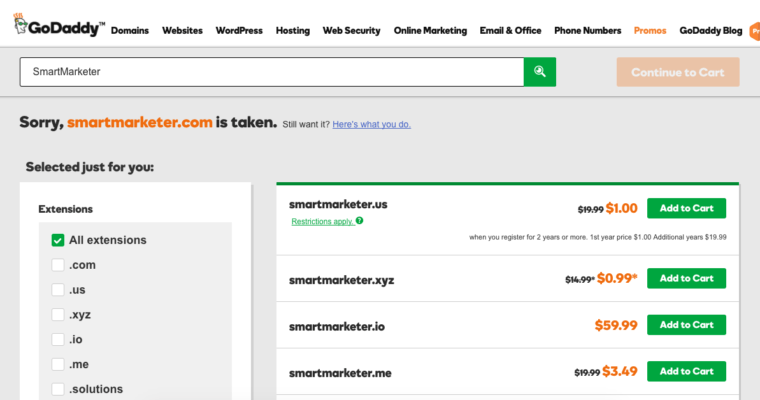The image size is (760, 400).
Task: Click the $3.49 sale price
Action: pos(619,371)
